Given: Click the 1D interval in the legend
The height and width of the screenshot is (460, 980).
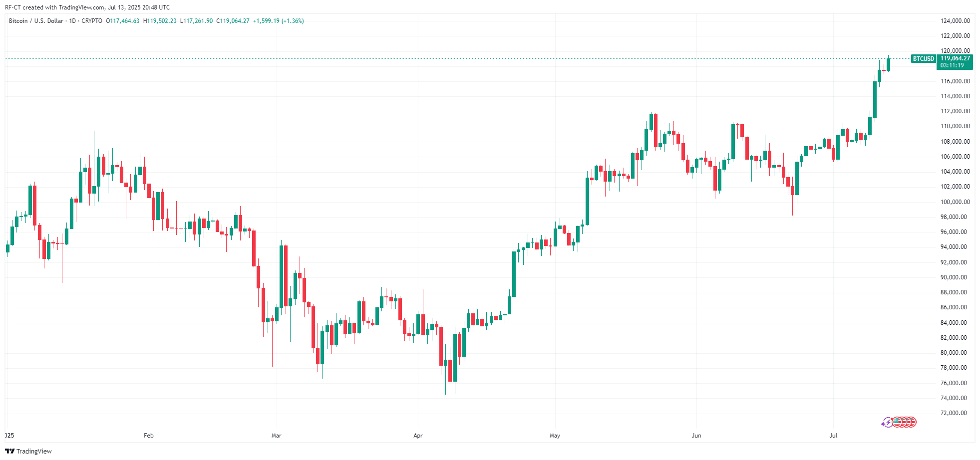Looking at the screenshot, I should 72,21.
